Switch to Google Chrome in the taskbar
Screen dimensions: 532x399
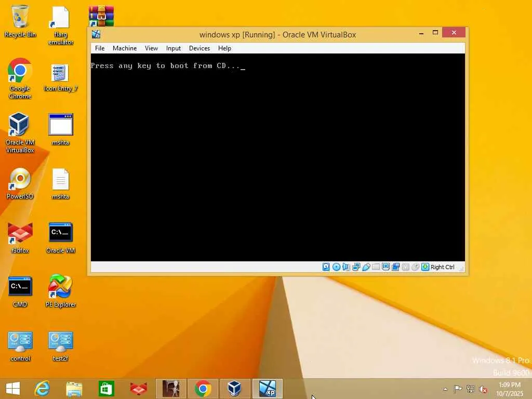tap(203, 389)
